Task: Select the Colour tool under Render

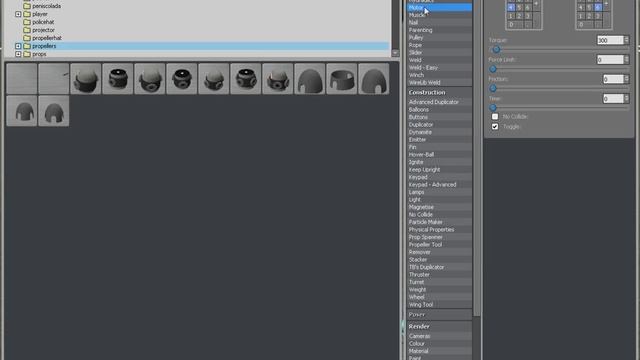Action: 439,343
